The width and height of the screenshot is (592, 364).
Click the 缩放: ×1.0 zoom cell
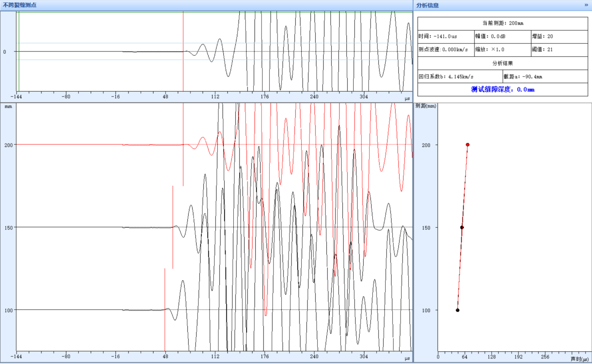[502, 50]
